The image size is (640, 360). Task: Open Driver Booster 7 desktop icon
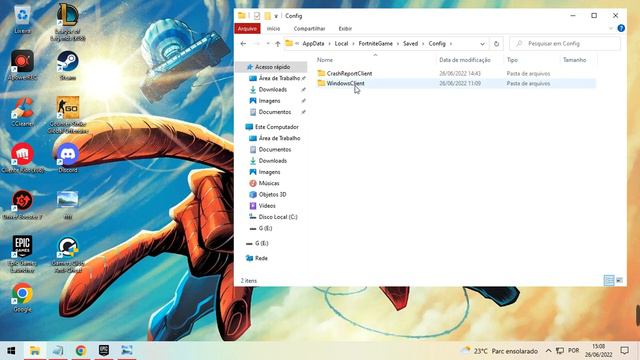[x=22, y=204]
